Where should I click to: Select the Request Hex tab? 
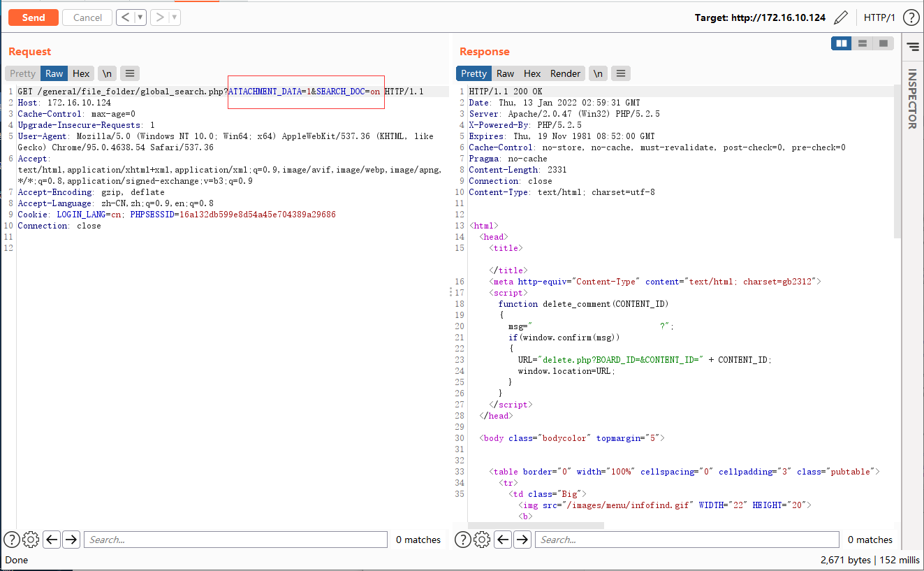click(81, 73)
